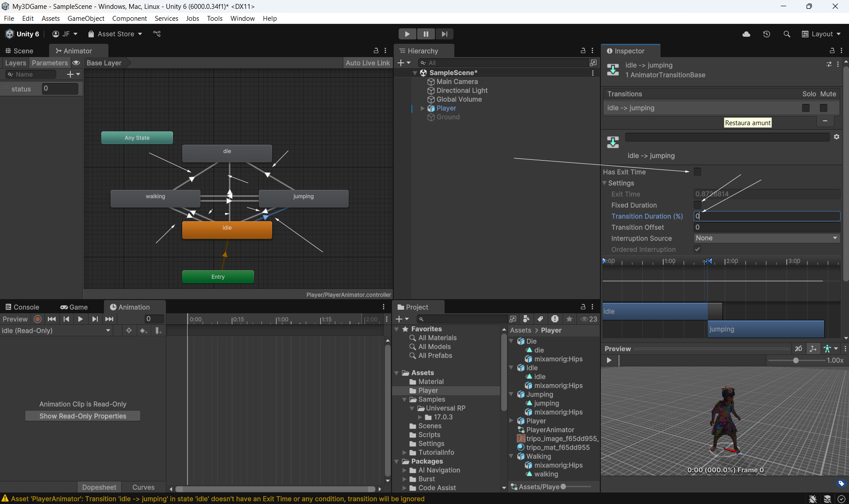Open the Unity cloud icon
849x504 pixels.
click(x=746, y=34)
